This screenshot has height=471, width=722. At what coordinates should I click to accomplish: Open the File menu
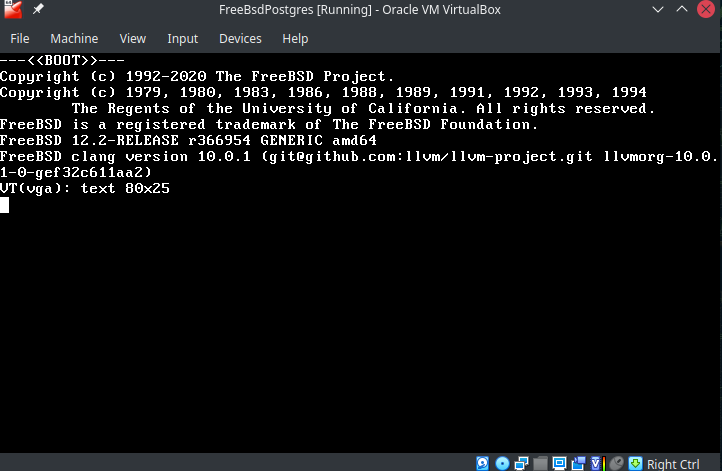pyautogui.click(x=20, y=39)
